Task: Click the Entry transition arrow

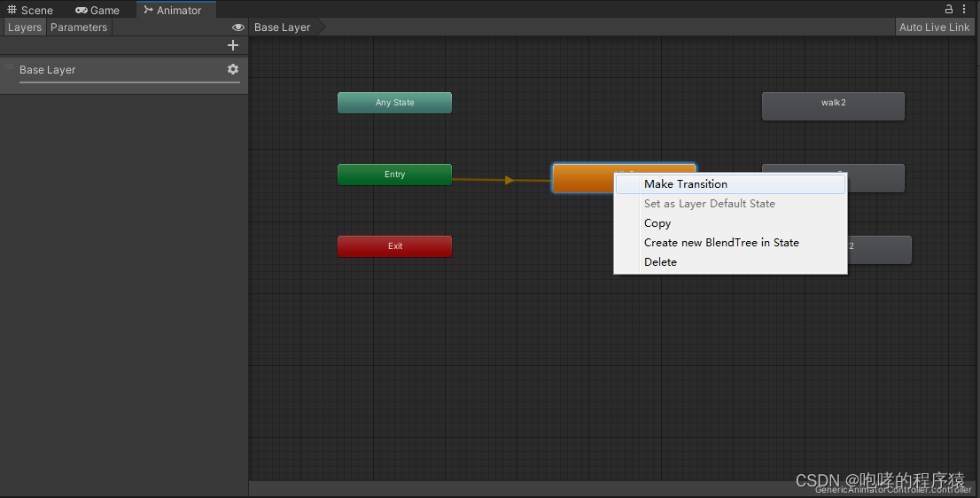Action: point(509,180)
